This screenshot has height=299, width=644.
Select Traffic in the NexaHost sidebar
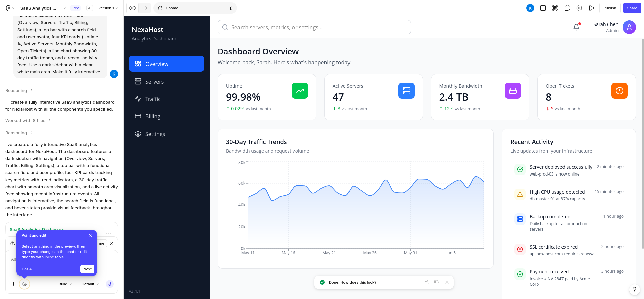point(167,99)
